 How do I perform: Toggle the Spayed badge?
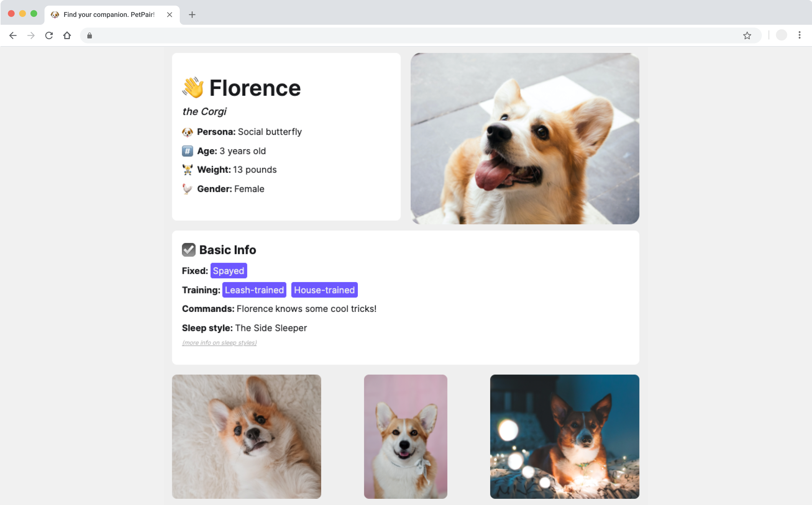point(228,271)
